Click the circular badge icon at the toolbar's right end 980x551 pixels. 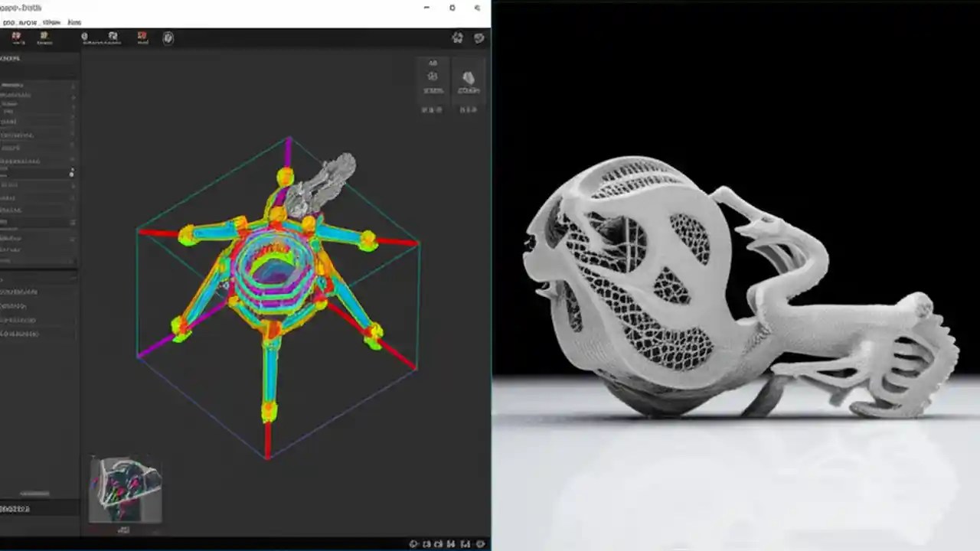point(168,37)
